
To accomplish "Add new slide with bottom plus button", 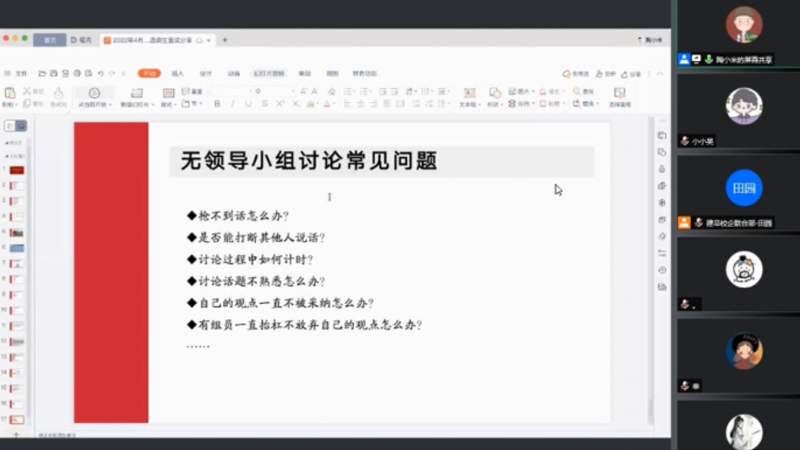I will [16, 434].
